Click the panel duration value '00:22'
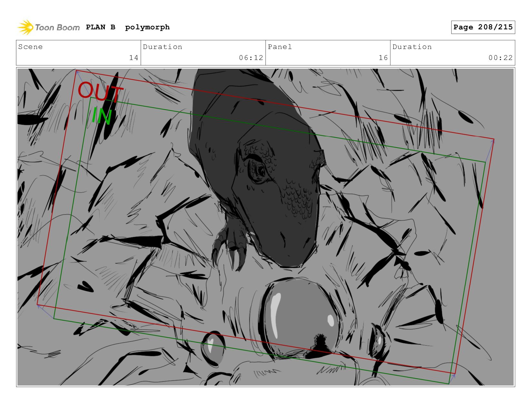 500,58
